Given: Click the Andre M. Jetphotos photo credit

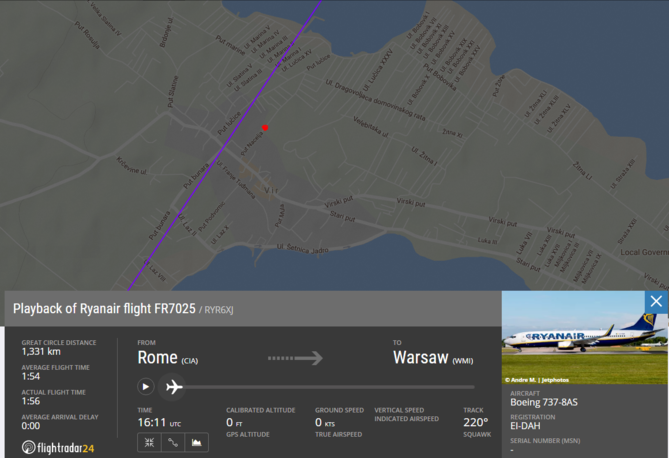Looking at the screenshot, I should click(x=537, y=380).
